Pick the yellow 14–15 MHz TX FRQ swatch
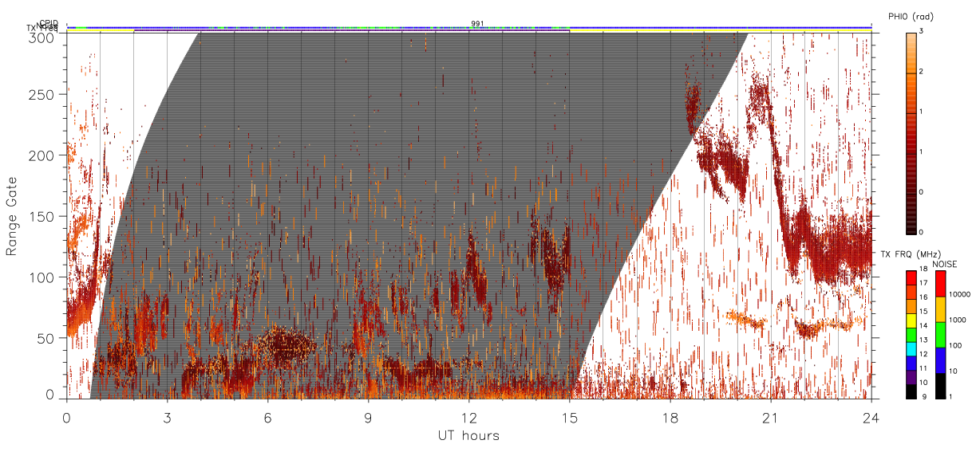 pyautogui.click(x=911, y=319)
